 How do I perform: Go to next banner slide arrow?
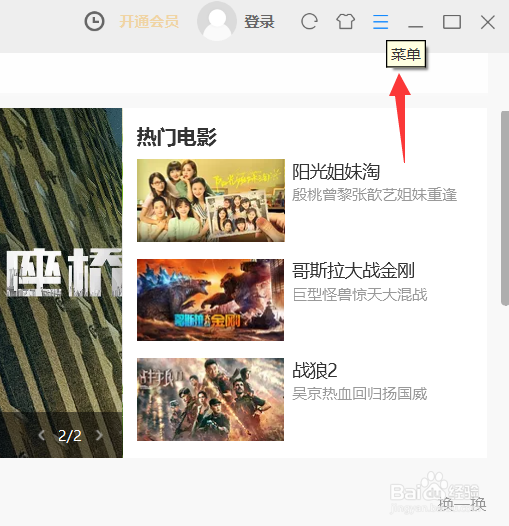coord(99,435)
